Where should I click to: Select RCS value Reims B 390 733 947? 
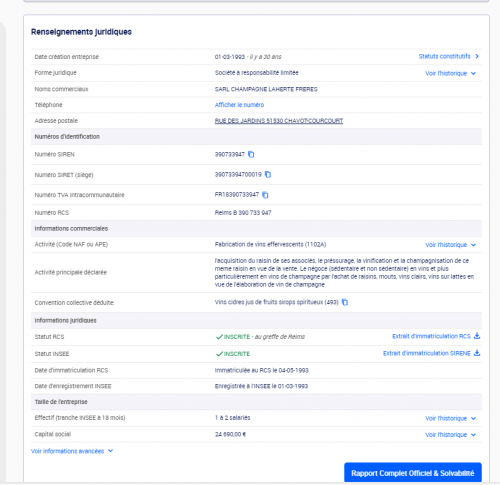(243, 212)
